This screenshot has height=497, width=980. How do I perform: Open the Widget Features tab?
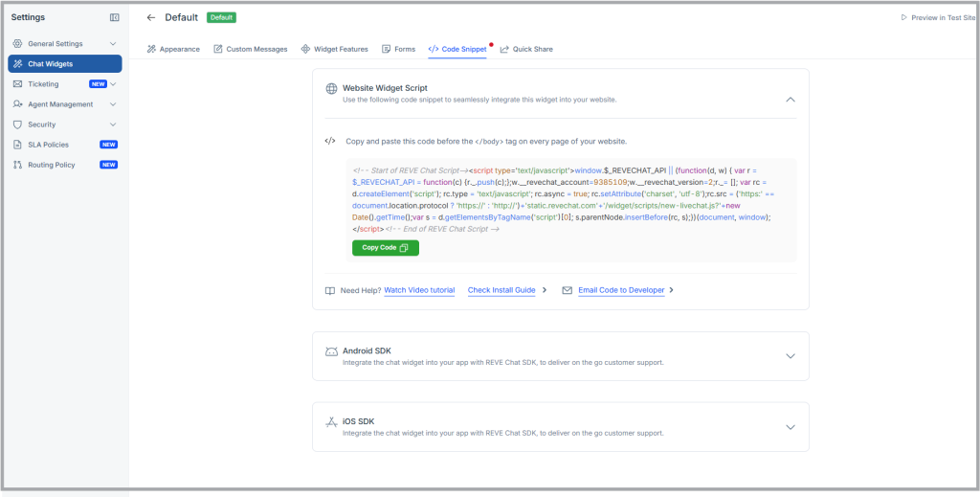pos(334,49)
